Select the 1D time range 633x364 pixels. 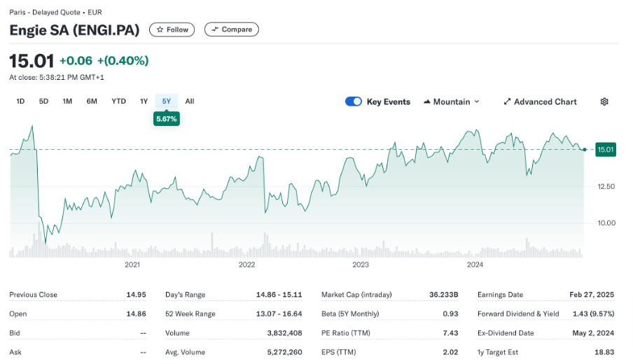point(20,101)
